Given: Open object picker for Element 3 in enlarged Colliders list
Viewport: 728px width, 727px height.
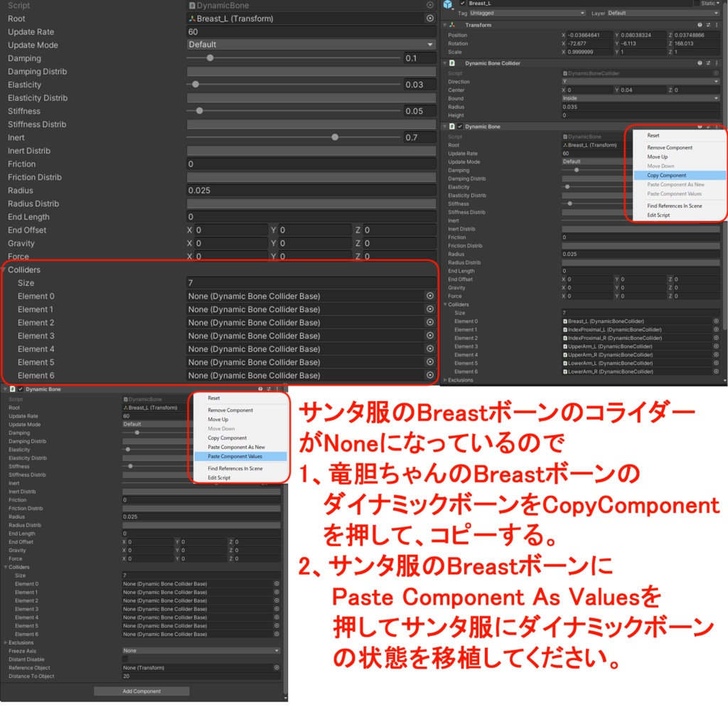Looking at the screenshot, I should 430,335.
